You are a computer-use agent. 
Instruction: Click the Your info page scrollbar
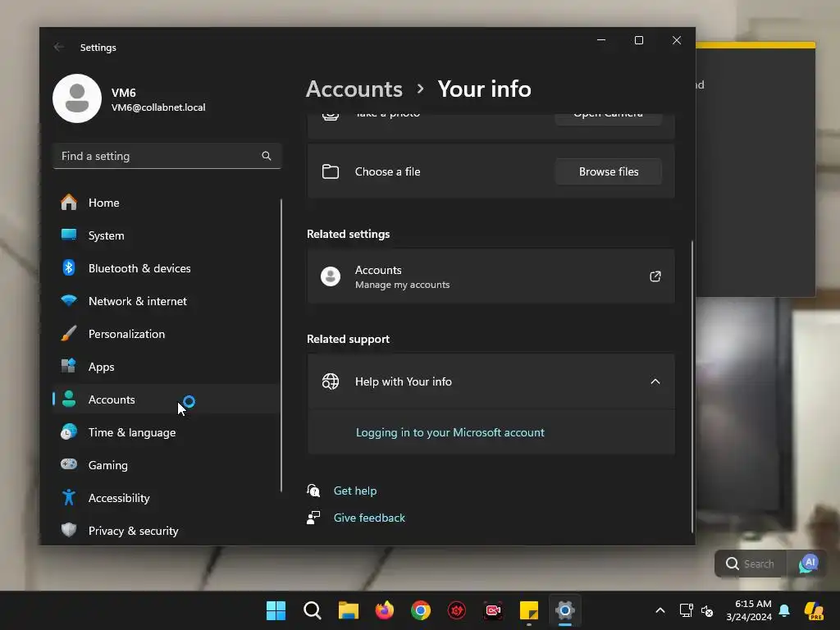coord(692,386)
